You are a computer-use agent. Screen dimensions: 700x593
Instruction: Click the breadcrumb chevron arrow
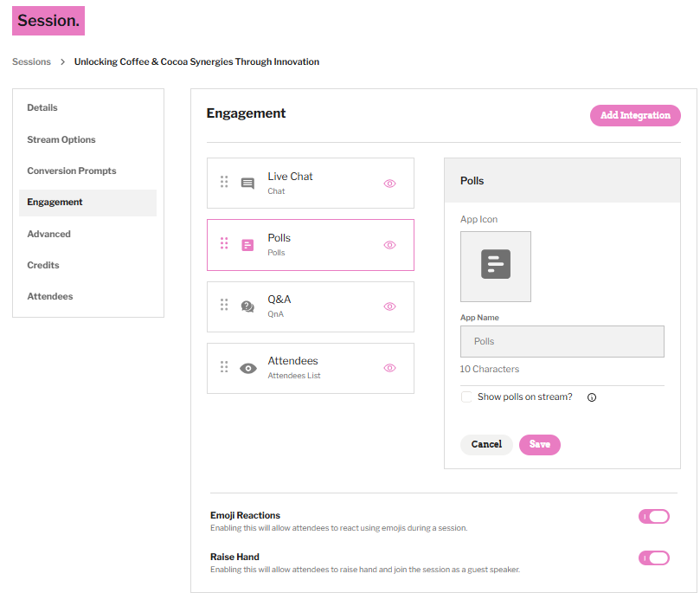[63, 61]
